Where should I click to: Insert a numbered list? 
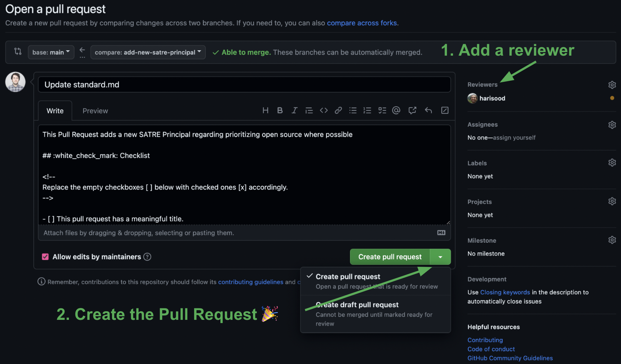[x=367, y=111]
